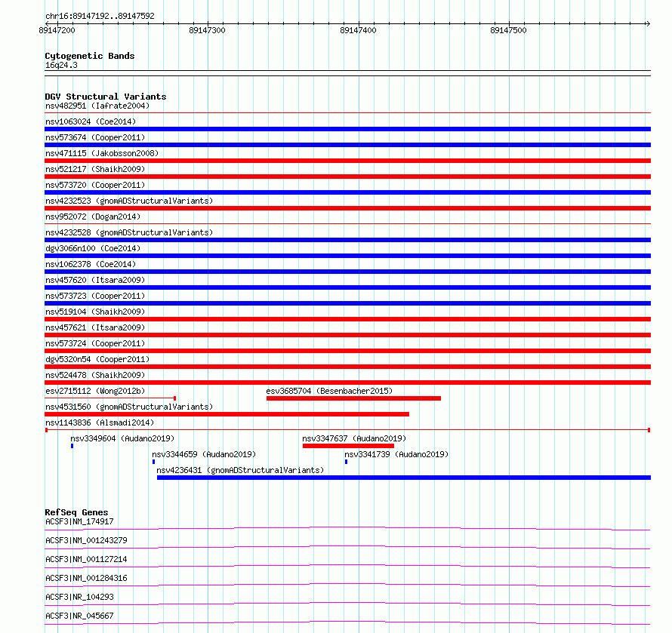The image size is (672, 633).
Task: Open nsv4232528 (gnomADStructuralVariants) label
Action: point(129,232)
